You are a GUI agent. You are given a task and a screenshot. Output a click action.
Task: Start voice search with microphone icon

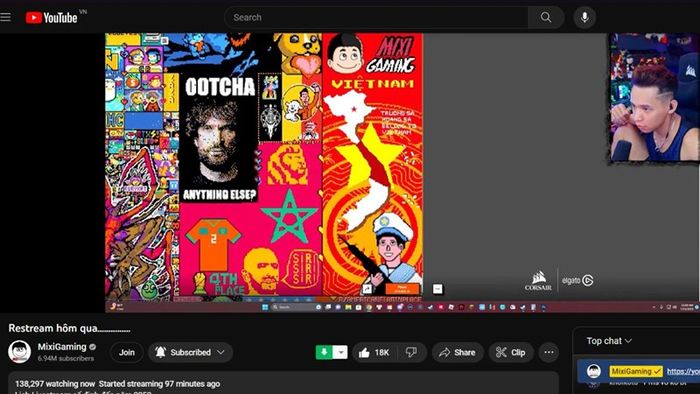(584, 17)
